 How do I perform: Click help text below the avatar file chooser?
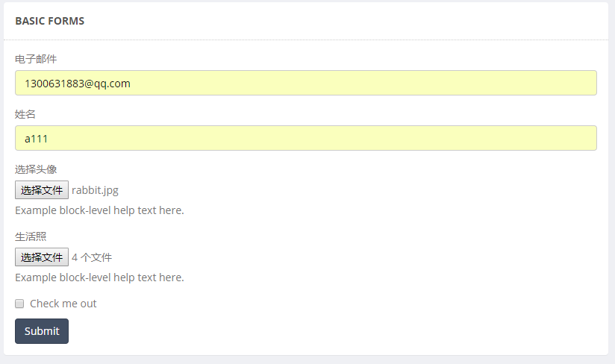tap(99, 210)
